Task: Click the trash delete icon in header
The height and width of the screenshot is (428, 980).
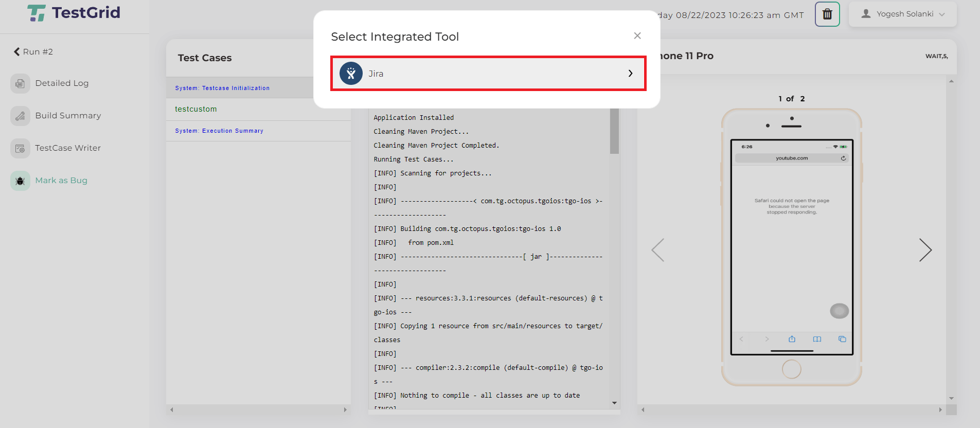Action: [x=827, y=14]
